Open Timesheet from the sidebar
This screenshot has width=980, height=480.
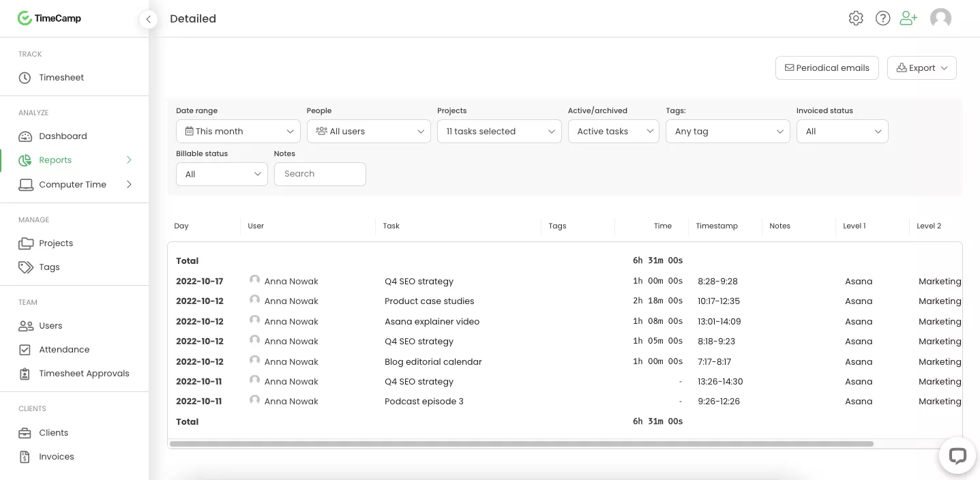pos(61,78)
